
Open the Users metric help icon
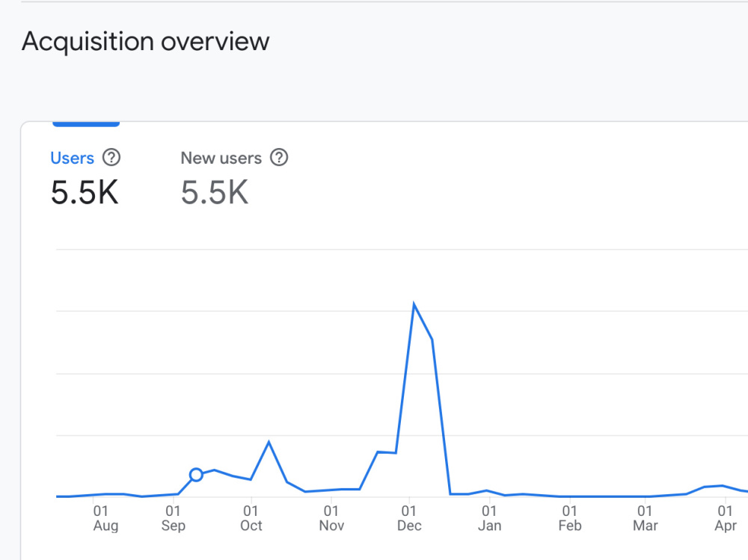pos(111,158)
